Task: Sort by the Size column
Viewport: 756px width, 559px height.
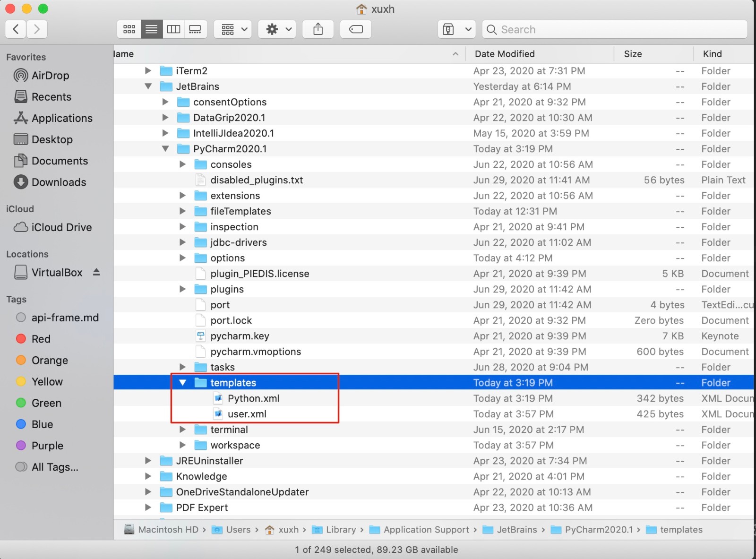Action: coord(654,54)
